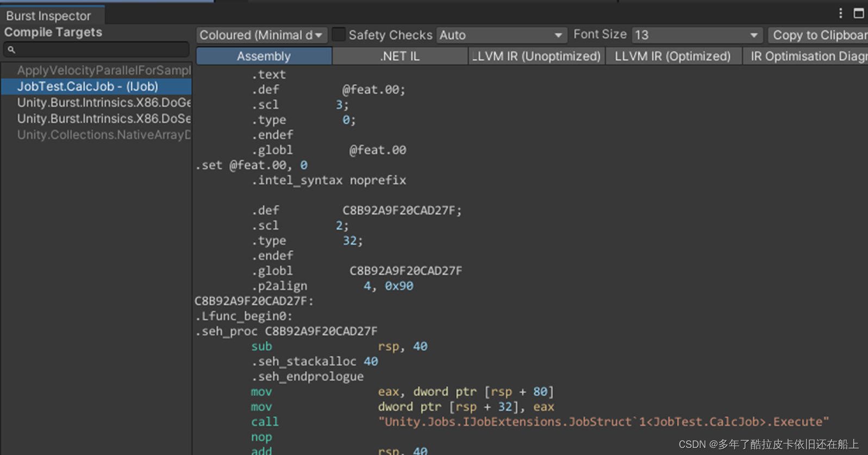Switch to the LLVM IR (Optimized) tab
868x455 pixels.
coord(673,56)
